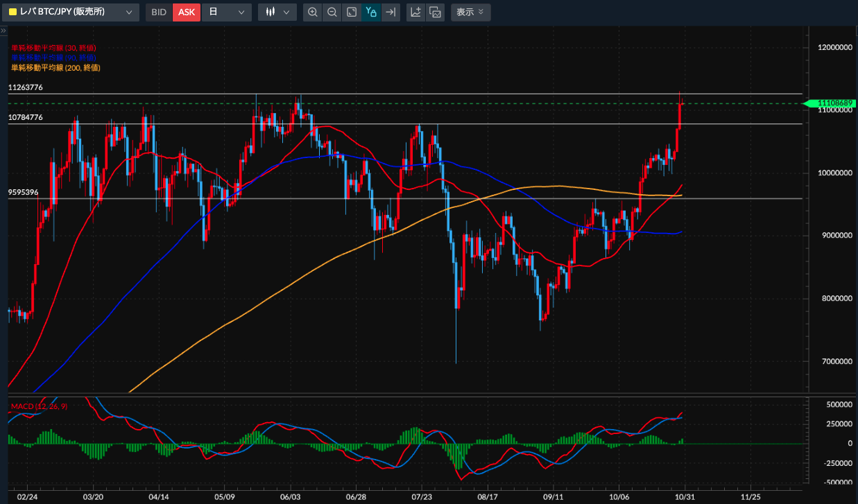Viewport: 858px width, 504px height.
Task: Open the 日 timeframe dropdown
Action: [x=226, y=12]
